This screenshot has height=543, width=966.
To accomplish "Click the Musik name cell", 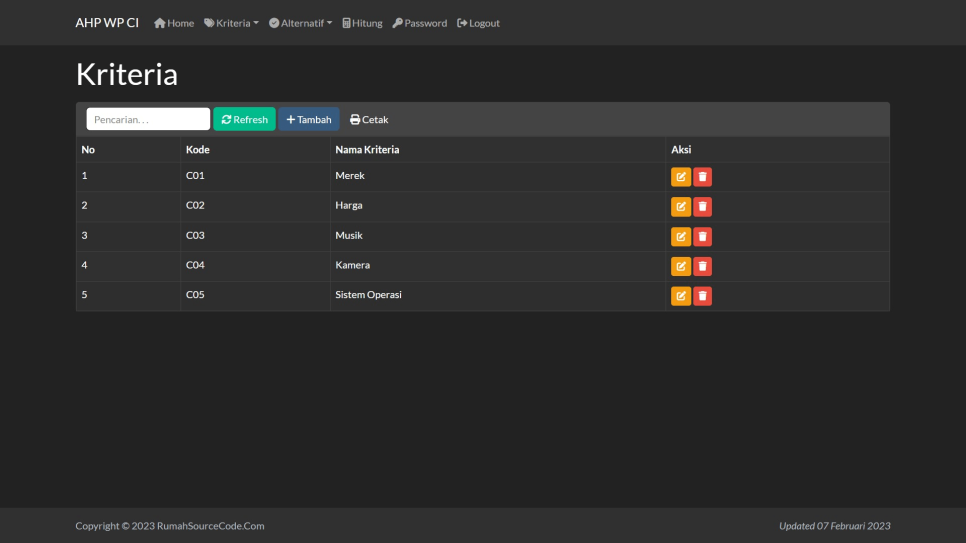I will 498,236.
